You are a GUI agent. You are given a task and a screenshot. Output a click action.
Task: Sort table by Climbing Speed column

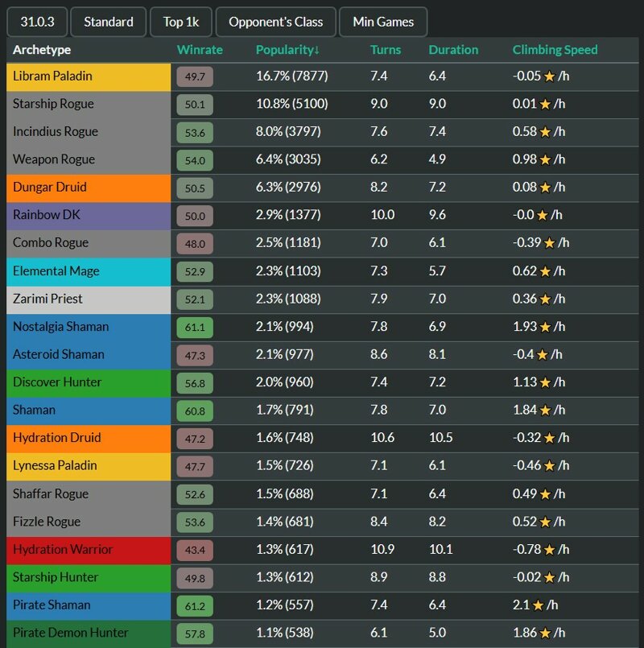[555, 50]
